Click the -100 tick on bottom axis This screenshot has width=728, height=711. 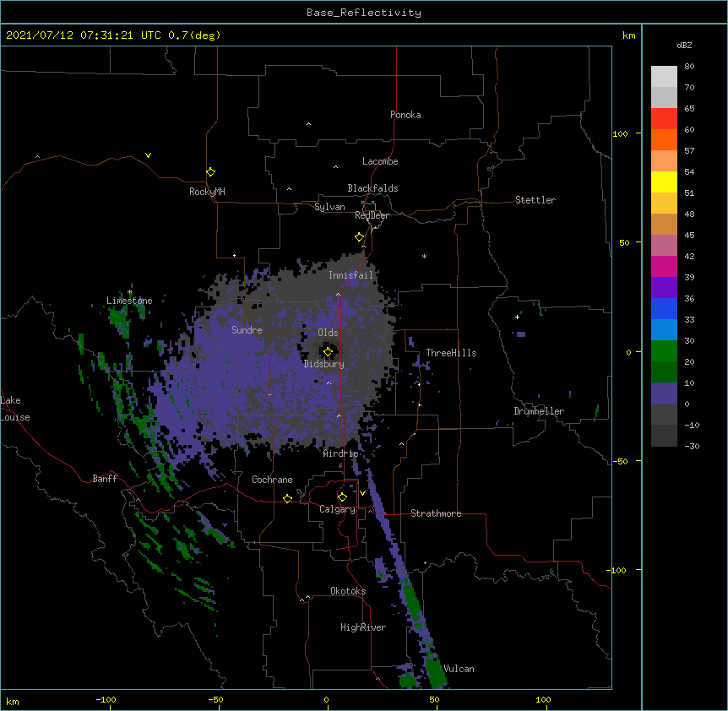106,699
